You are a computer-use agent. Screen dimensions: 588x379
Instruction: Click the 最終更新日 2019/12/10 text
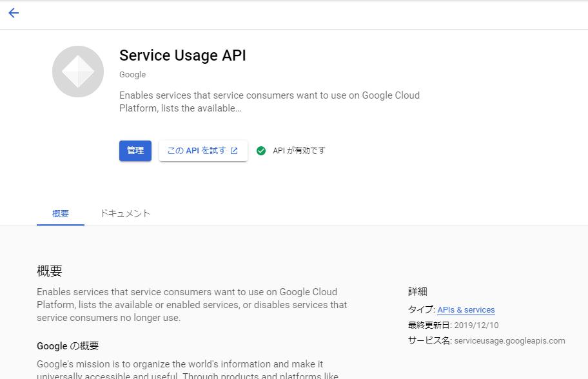point(453,326)
